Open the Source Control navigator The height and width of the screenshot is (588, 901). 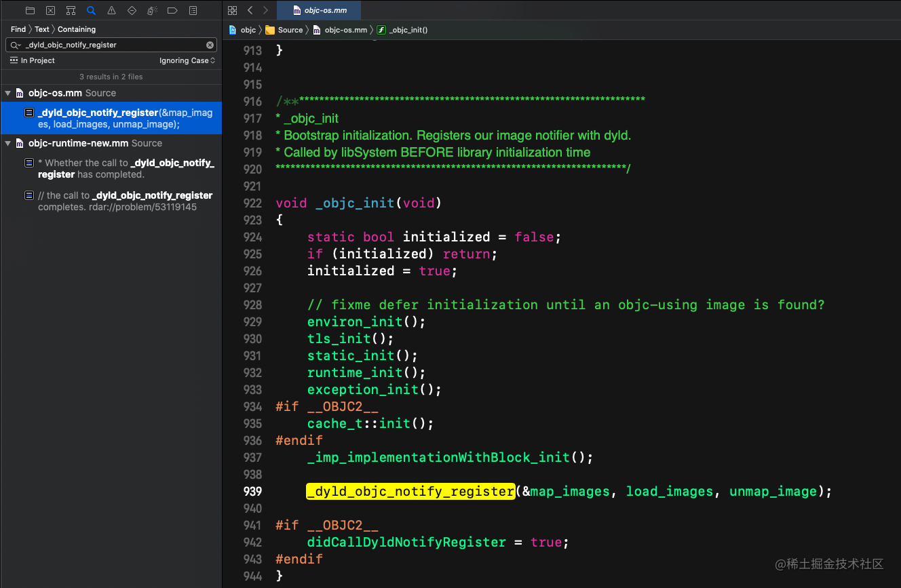[50, 10]
